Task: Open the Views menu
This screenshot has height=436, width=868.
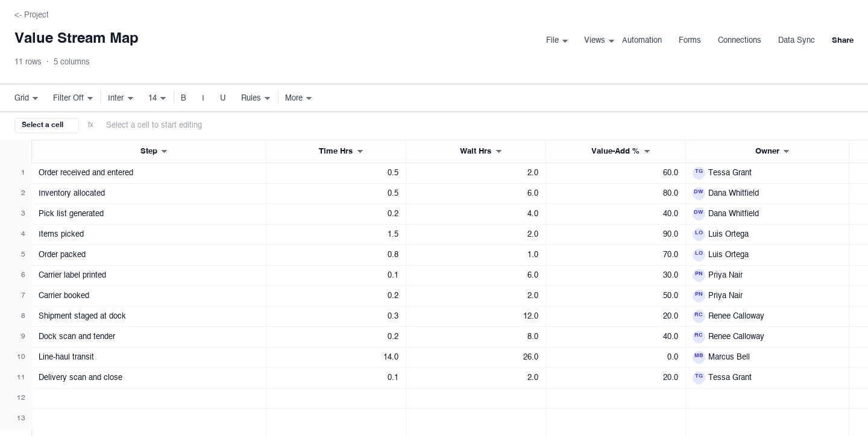Action: pos(599,40)
